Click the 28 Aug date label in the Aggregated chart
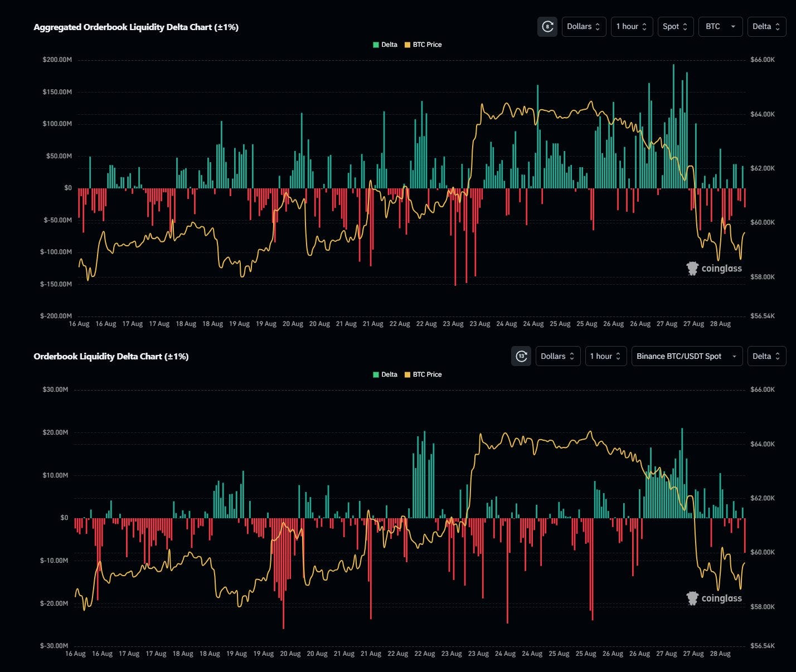Screen dimensions: 796x672 pos(720,324)
